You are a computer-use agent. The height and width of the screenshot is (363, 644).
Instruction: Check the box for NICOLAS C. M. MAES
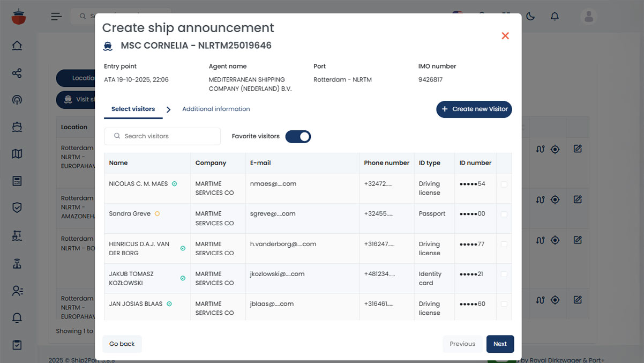504,184
